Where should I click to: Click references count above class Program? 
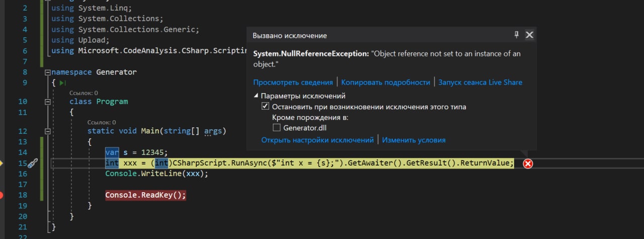click(x=84, y=93)
